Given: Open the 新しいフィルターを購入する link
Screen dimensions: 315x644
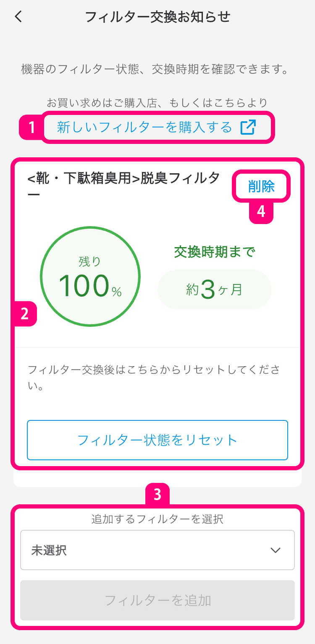Looking at the screenshot, I should [x=145, y=127].
